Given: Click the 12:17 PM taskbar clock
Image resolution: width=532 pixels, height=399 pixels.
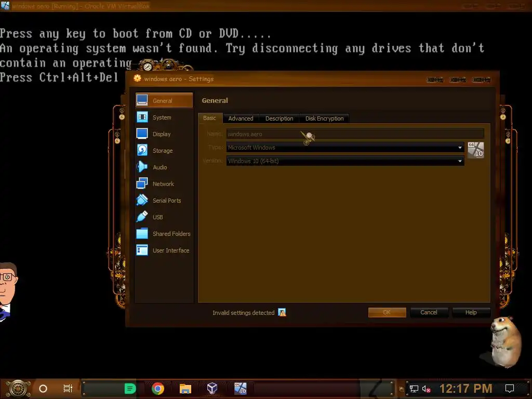Looking at the screenshot, I should tap(465, 389).
